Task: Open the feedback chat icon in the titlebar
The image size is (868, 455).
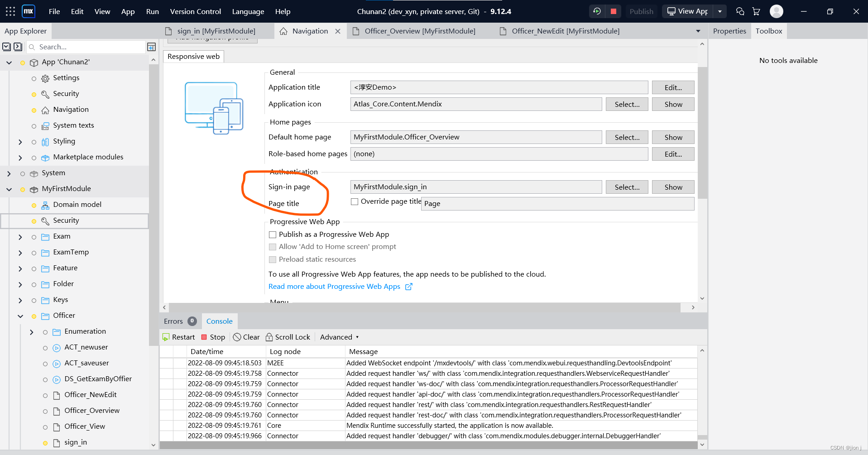Action: tap(740, 11)
